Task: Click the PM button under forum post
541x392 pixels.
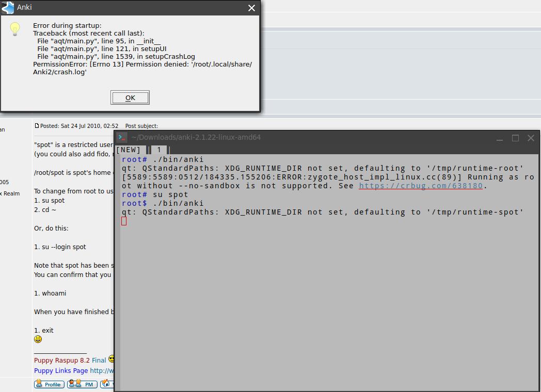Action: (x=82, y=384)
